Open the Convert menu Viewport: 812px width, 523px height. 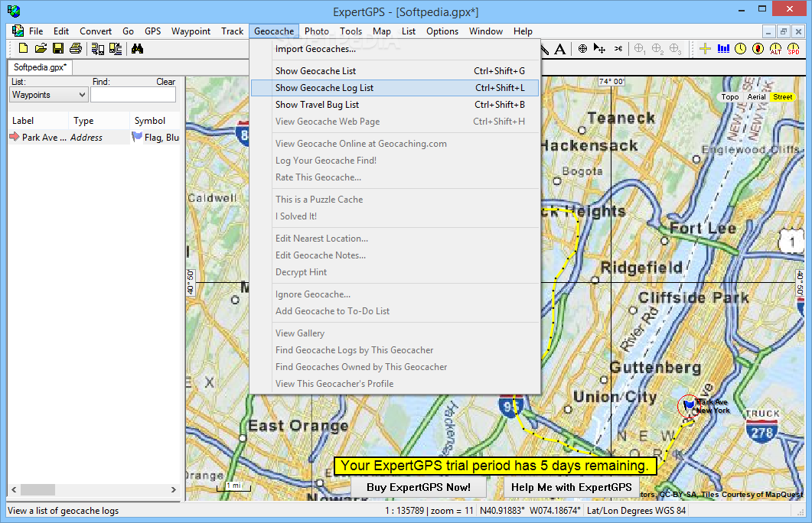[x=96, y=31]
